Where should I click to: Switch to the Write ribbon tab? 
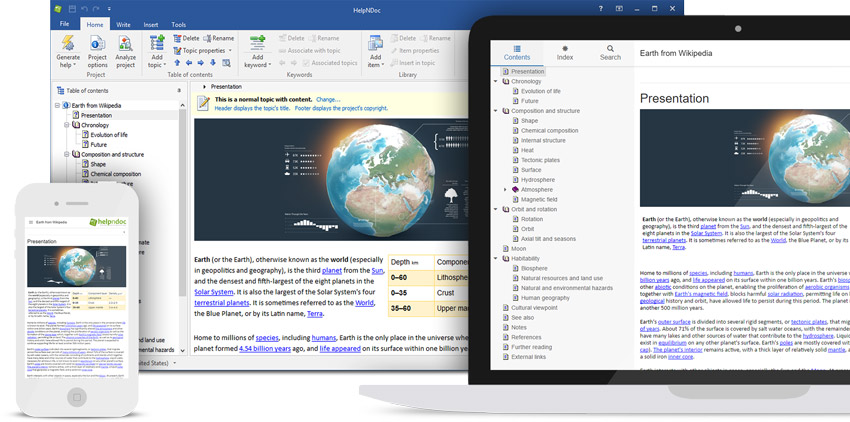point(123,24)
